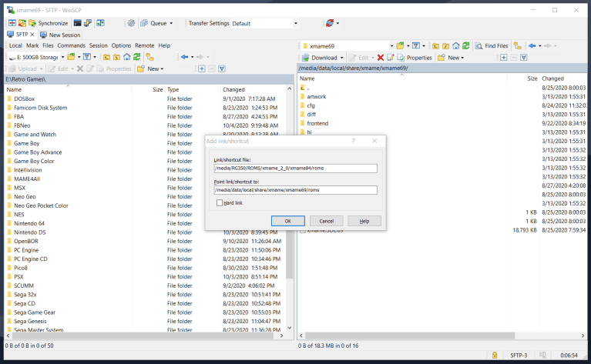
Task: Open remote Properties toolbar button
Action: (414, 58)
